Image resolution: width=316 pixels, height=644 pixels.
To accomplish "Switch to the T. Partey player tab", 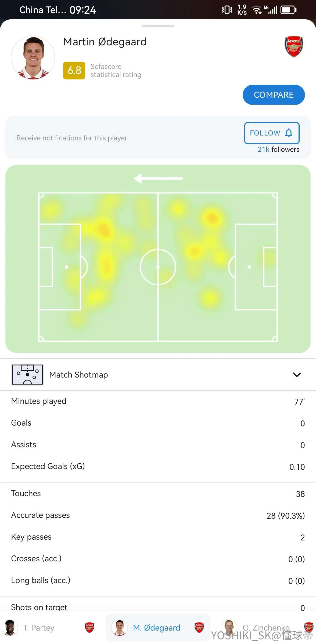I will point(48,628).
